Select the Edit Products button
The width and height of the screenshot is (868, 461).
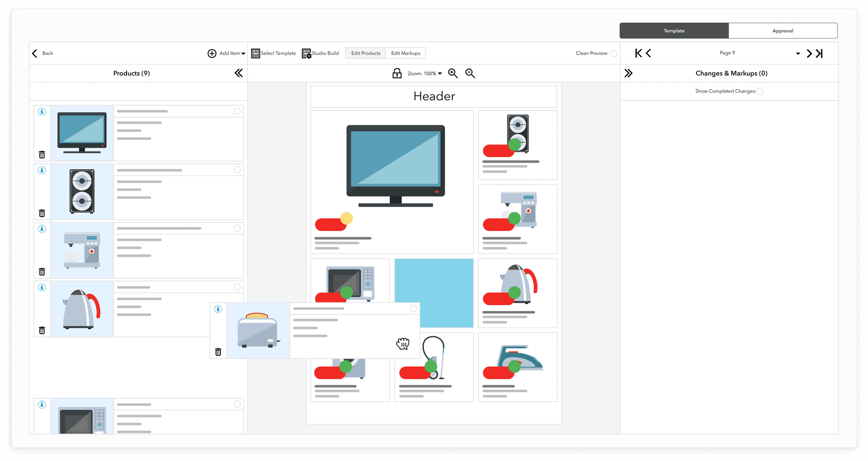click(x=365, y=53)
